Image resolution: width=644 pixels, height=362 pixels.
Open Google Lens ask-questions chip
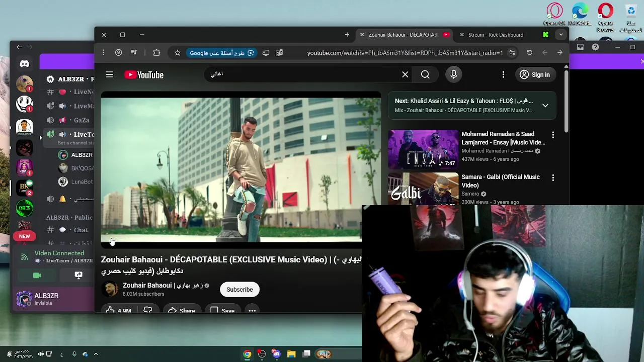click(x=222, y=53)
